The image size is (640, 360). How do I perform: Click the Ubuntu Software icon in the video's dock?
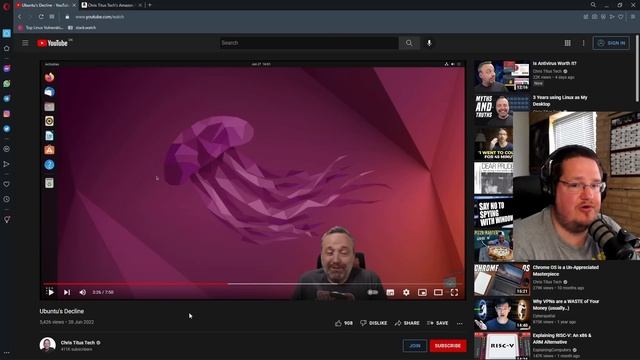click(x=49, y=150)
